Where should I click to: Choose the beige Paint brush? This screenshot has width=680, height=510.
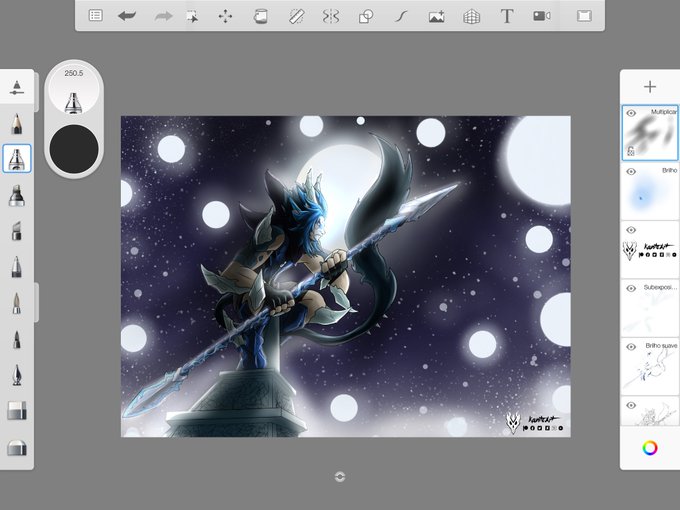pyautogui.click(x=16, y=303)
